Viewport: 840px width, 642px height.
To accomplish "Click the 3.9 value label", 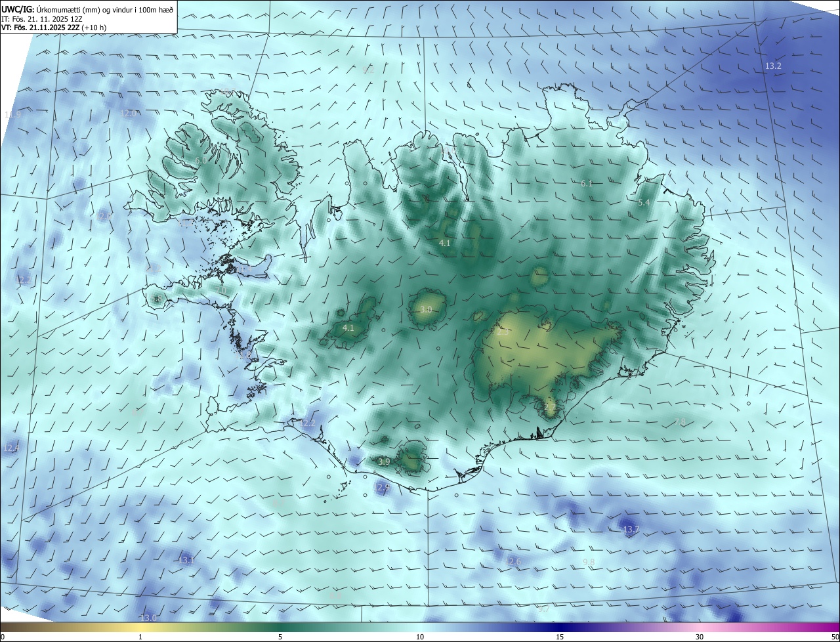I will click(x=385, y=462).
